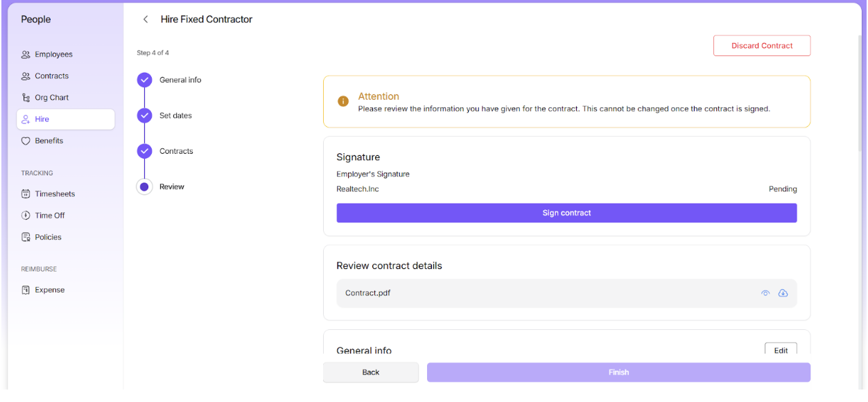
Task: Click the Employees sidebar icon
Action: point(26,55)
